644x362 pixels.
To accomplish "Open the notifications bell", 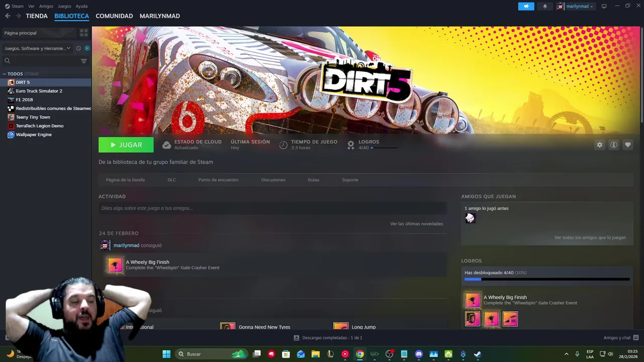I will pyautogui.click(x=545, y=6).
